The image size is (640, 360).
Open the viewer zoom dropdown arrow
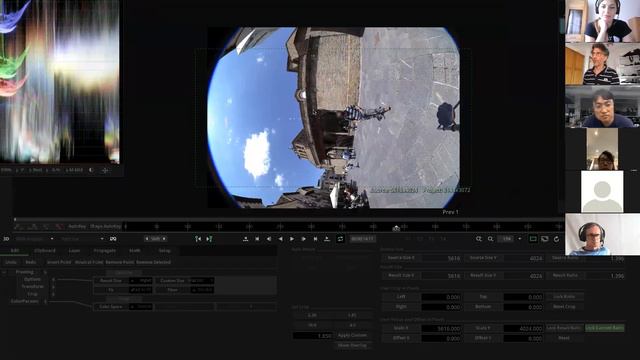[520, 239]
